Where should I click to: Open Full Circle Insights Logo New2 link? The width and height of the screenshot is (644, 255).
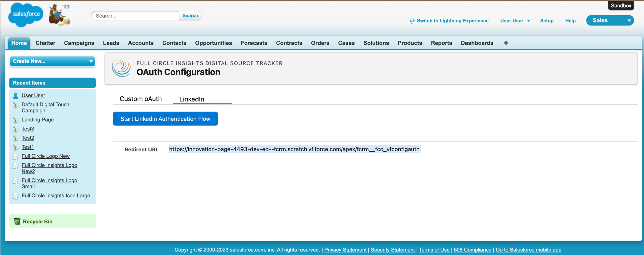point(49,168)
